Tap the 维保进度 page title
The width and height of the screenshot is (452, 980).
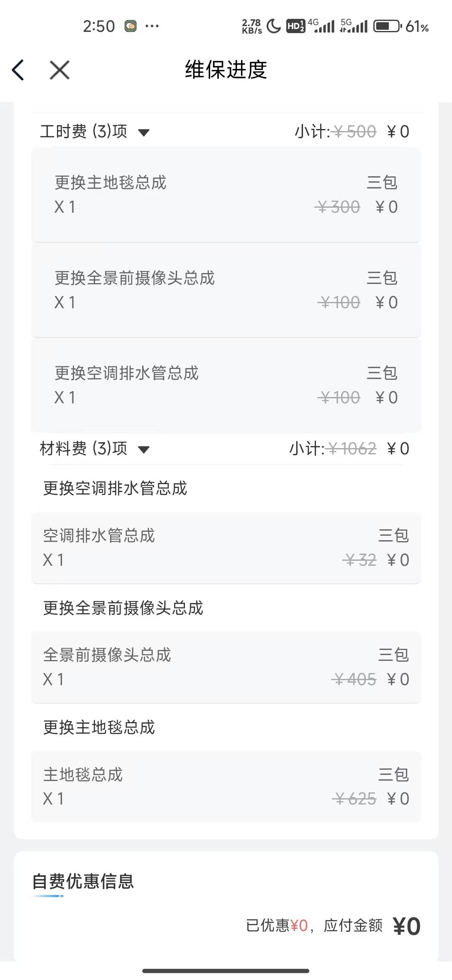pos(226,70)
